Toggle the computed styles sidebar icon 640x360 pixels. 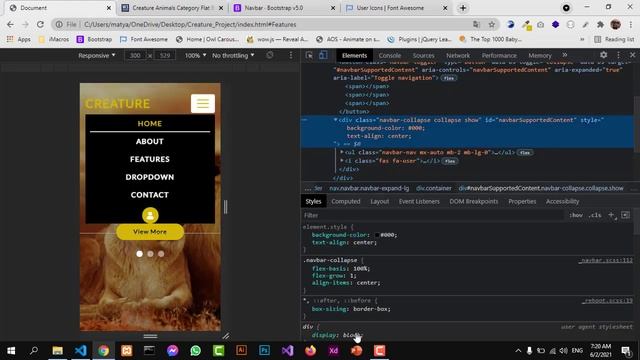[625, 215]
